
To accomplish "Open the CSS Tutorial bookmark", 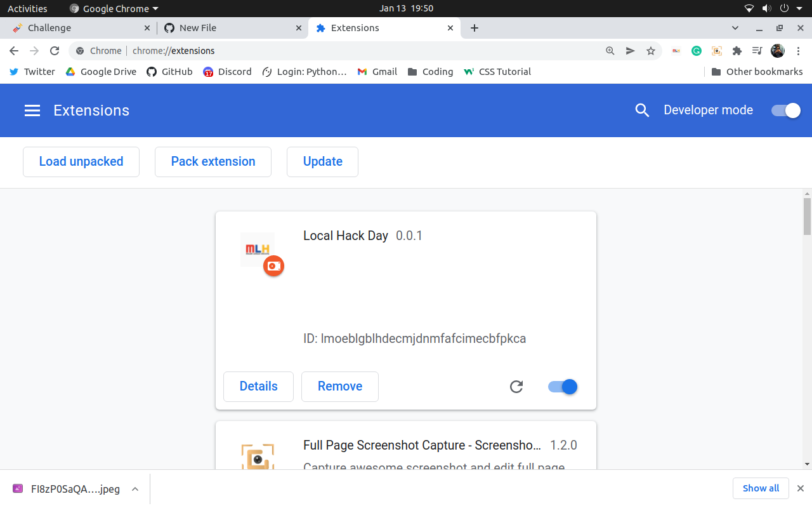I will (x=497, y=72).
